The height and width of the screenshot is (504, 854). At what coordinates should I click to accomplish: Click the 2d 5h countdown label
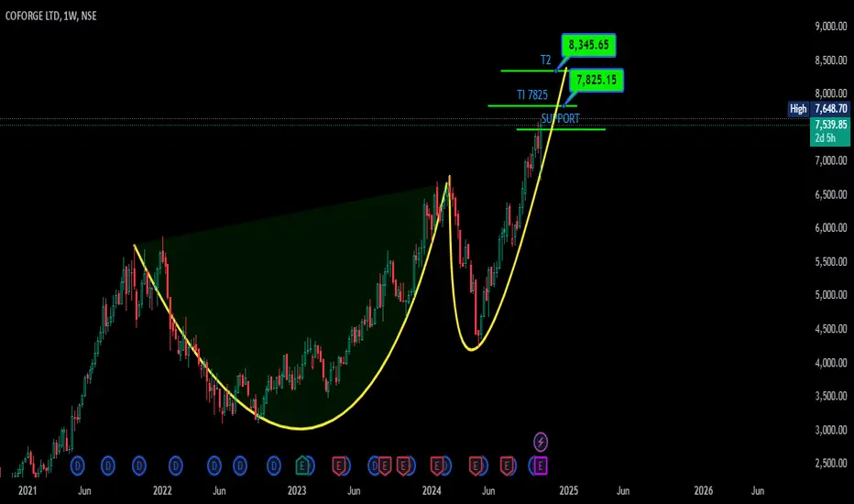click(x=825, y=138)
